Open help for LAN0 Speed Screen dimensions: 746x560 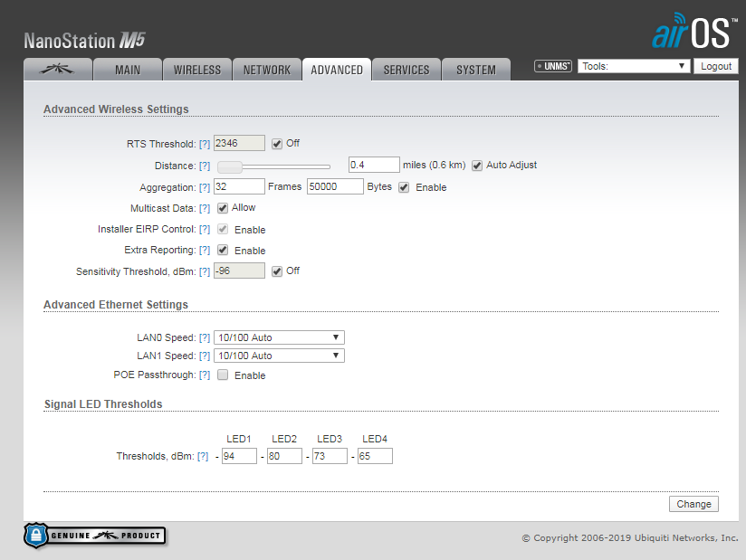(x=205, y=337)
